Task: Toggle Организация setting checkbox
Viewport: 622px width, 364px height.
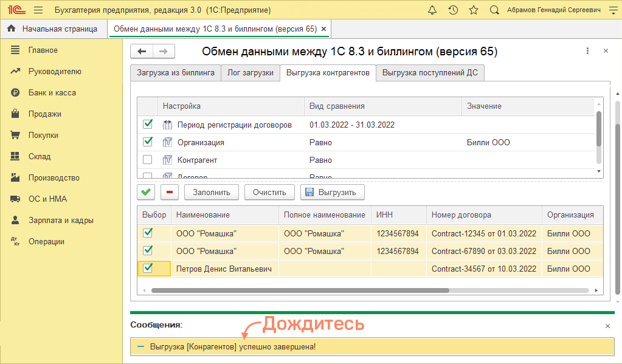Action: pos(148,142)
